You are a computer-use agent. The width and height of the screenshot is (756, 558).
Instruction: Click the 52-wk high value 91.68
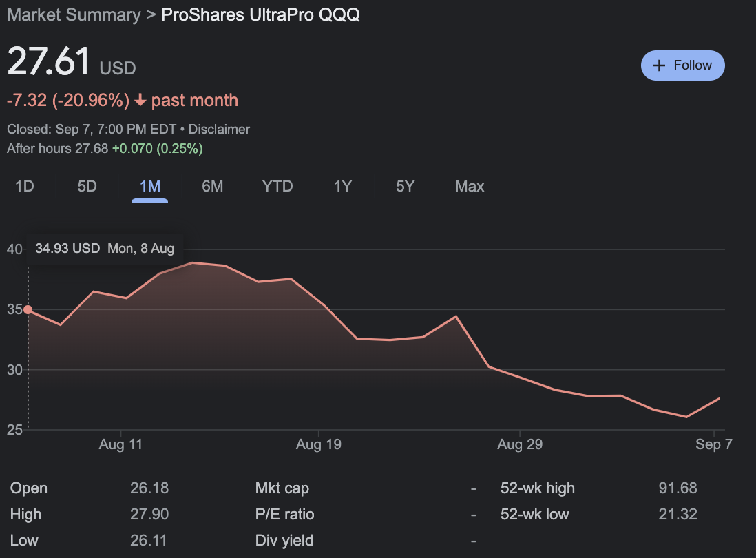pyautogui.click(x=678, y=488)
